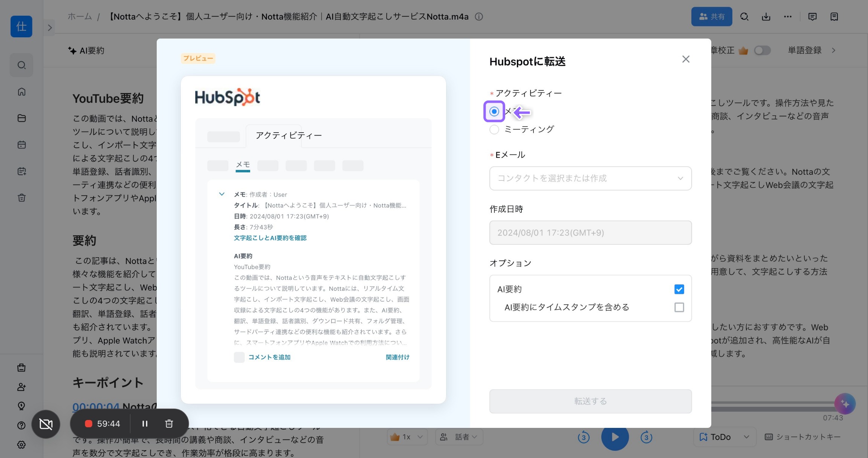Open the コンタクトを選択または作成 dropdown
This screenshot has width=868, height=458.
coord(590,178)
